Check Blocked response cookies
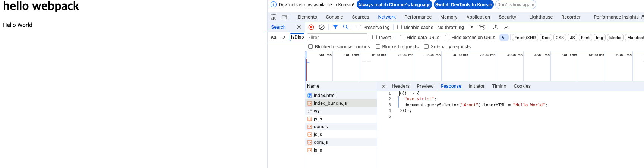Image resolution: width=644 pixels, height=168 pixels. pyautogui.click(x=310, y=46)
